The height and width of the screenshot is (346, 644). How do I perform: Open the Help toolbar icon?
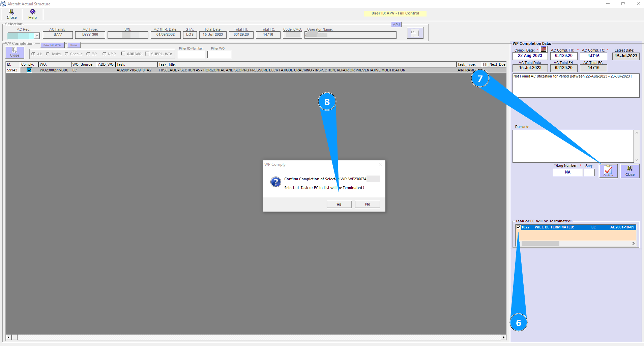[32, 14]
